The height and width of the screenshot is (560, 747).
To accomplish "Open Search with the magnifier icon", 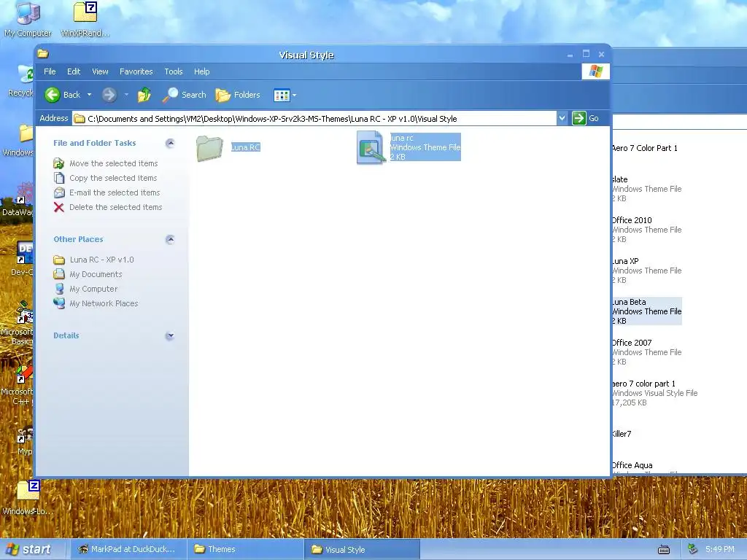I will point(170,95).
